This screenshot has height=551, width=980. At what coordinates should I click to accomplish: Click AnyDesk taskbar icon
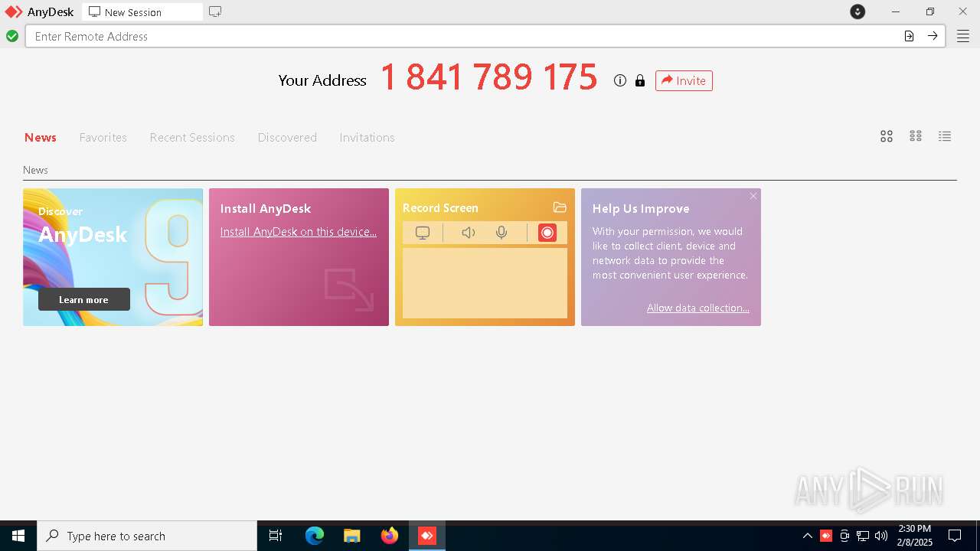427,536
